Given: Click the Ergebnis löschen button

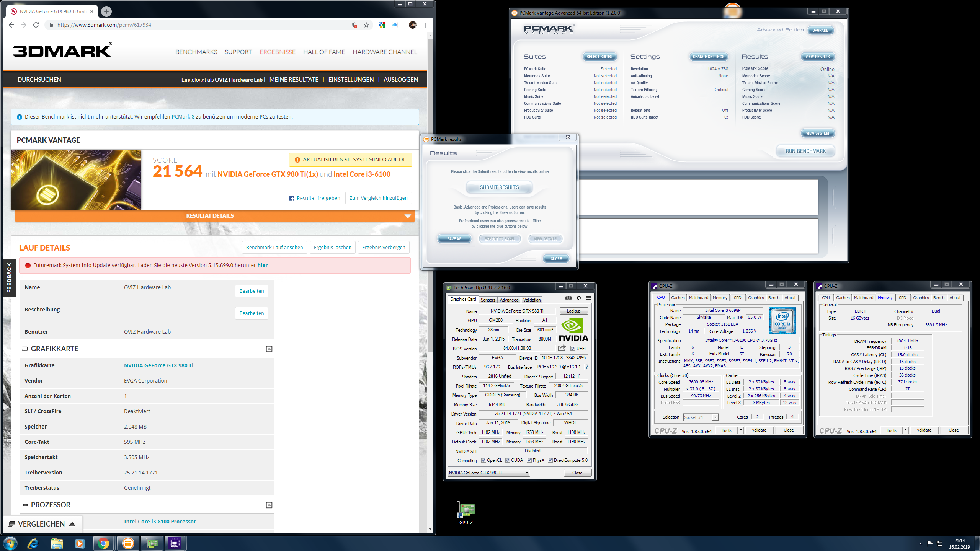Looking at the screenshot, I should 332,248.
